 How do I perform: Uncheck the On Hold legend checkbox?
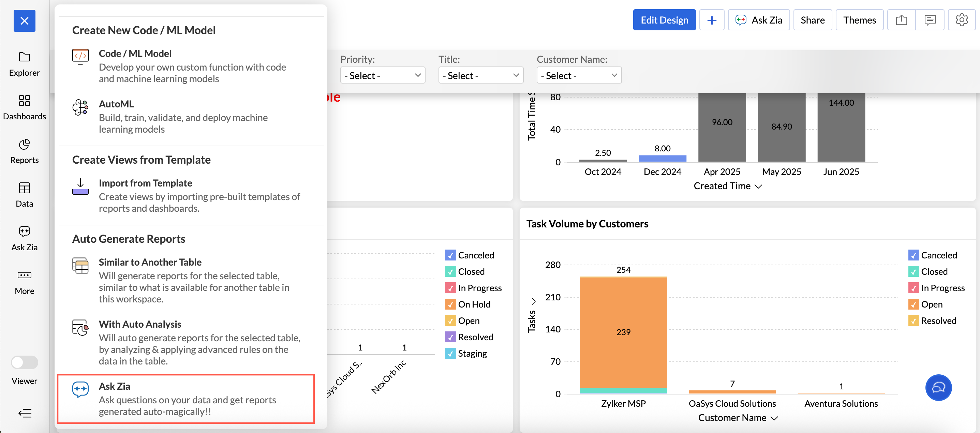[x=450, y=304]
